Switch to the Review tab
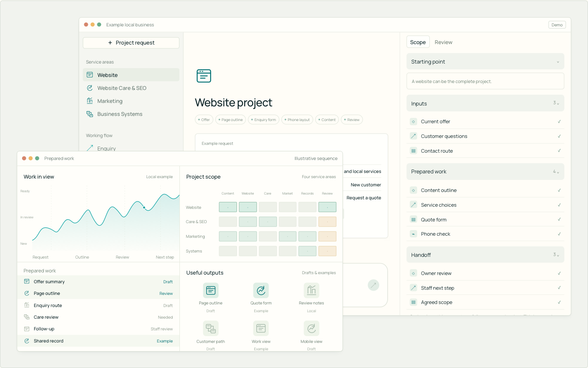588x368 pixels. [444, 42]
